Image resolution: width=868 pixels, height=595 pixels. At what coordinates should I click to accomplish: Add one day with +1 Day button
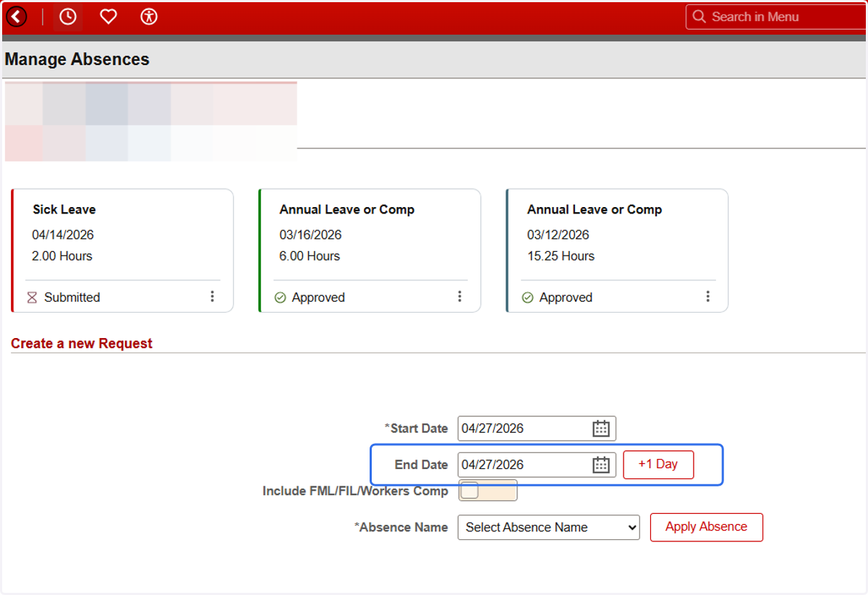coord(658,465)
